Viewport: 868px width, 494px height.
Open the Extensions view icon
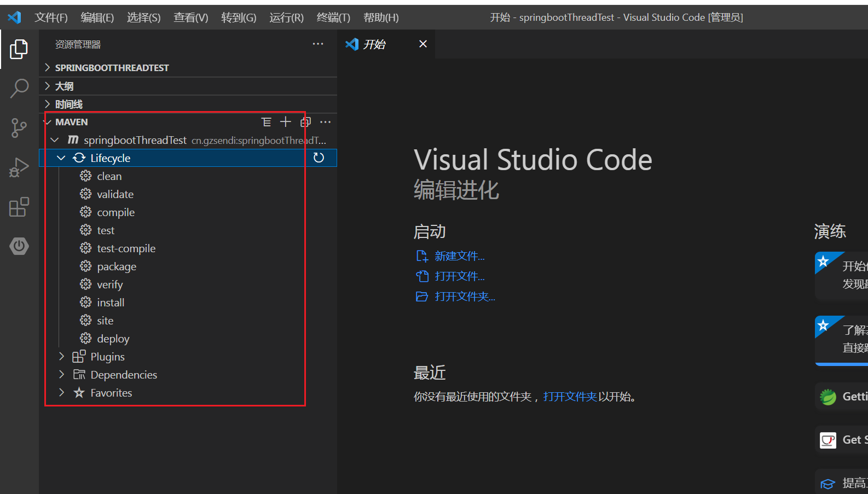point(19,207)
